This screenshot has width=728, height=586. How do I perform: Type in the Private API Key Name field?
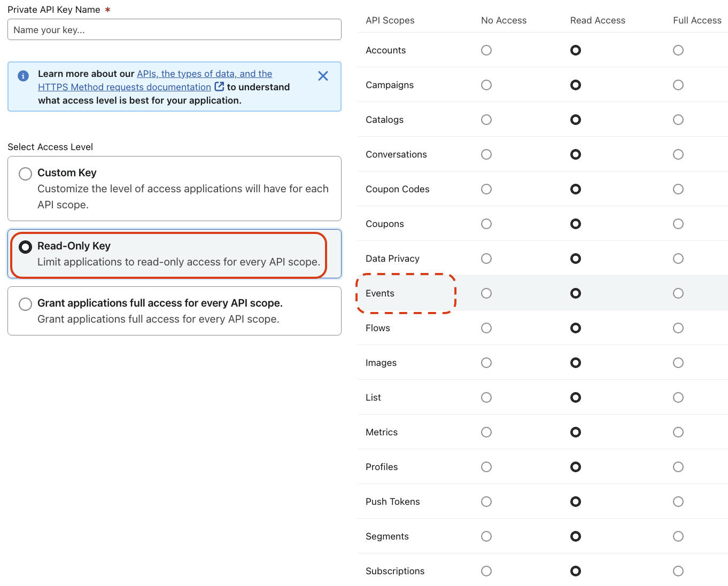point(174,30)
